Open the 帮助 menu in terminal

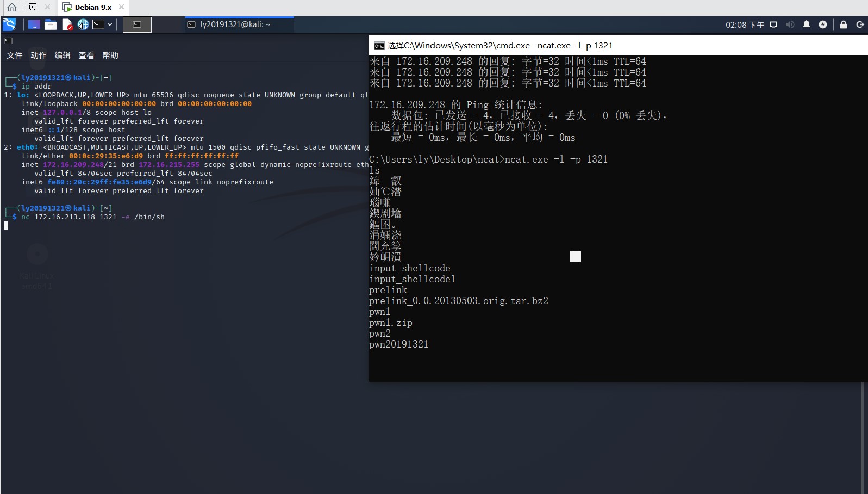click(110, 55)
